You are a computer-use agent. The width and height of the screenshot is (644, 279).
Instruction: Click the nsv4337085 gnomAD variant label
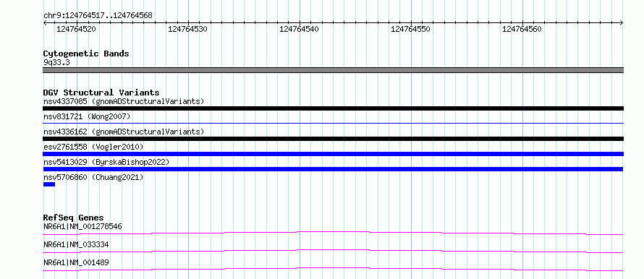click(x=124, y=101)
